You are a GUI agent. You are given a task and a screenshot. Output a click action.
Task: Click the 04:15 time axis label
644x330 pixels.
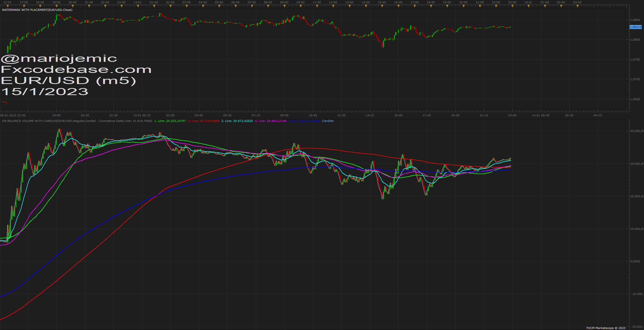click(x=598, y=115)
